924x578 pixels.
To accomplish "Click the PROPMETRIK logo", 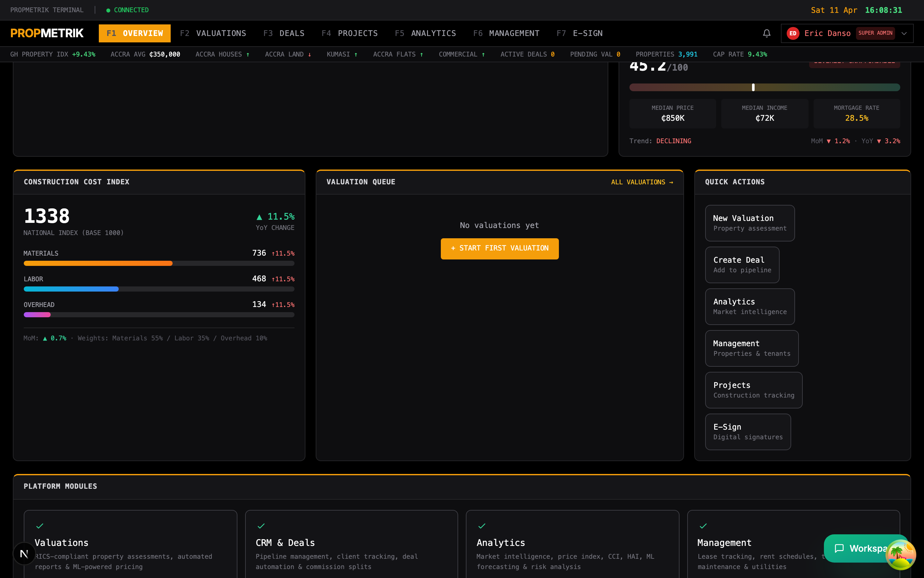I will 47,33.
